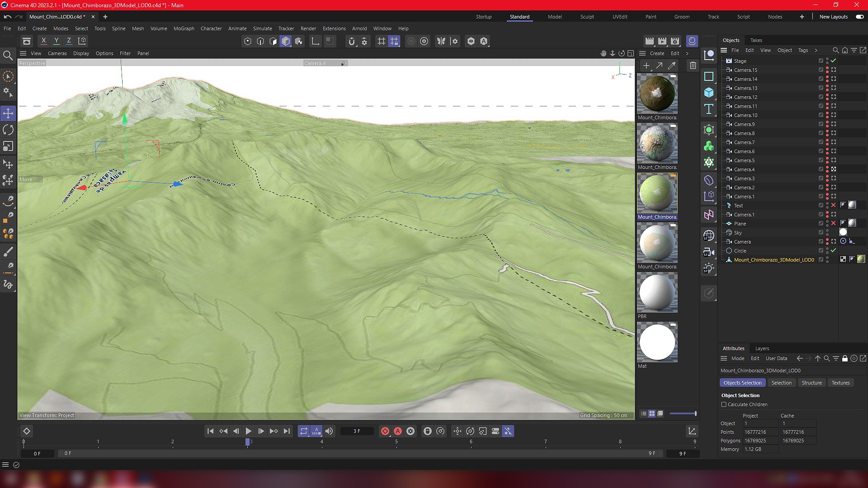Image resolution: width=868 pixels, height=488 pixels.
Task: Select the Scale tool in left toolbar
Action: coord(8,147)
